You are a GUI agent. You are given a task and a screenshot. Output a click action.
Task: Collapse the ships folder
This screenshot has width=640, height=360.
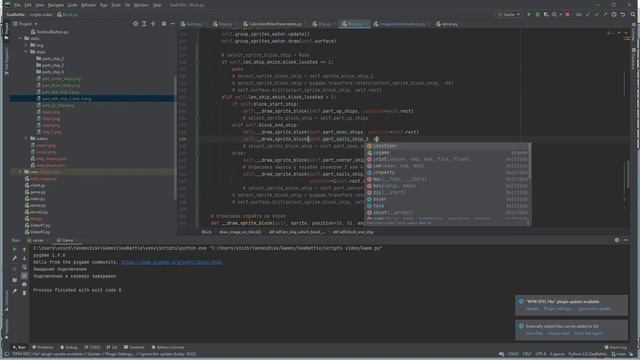[x=26, y=52]
